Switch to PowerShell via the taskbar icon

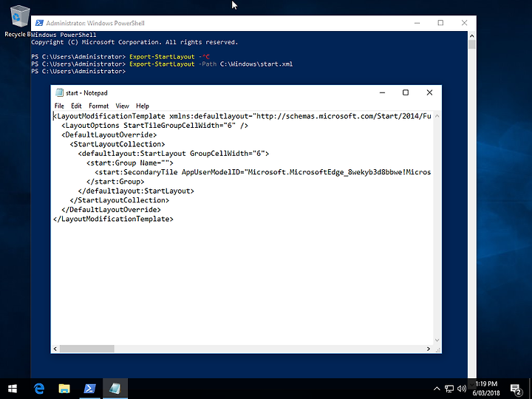tap(89, 389)
